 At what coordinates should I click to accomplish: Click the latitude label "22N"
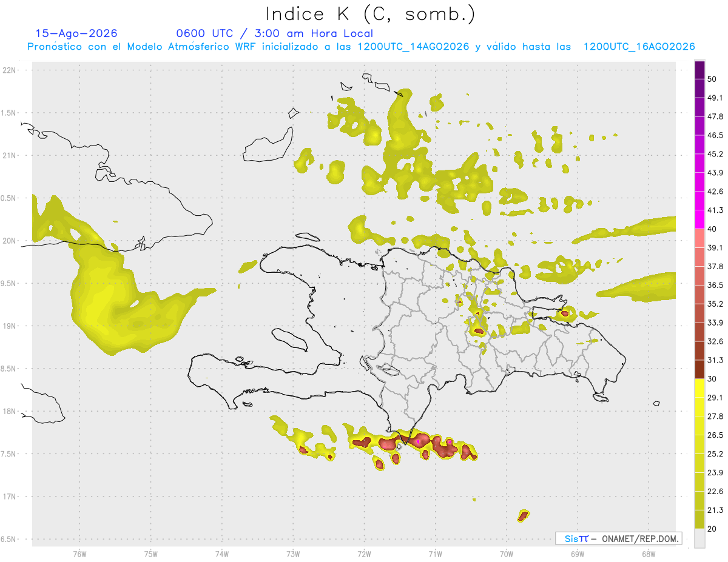pyautogui.click(x=9, y=70)
